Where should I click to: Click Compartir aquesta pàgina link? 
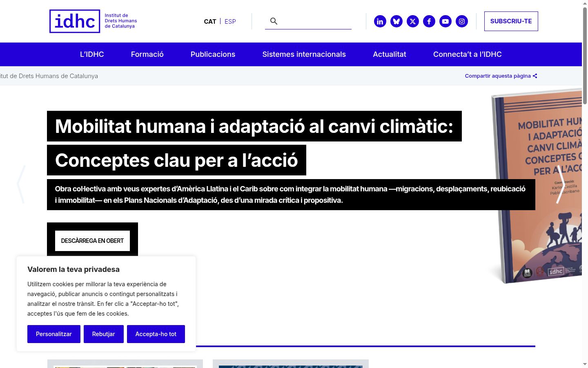pos(501,76)
